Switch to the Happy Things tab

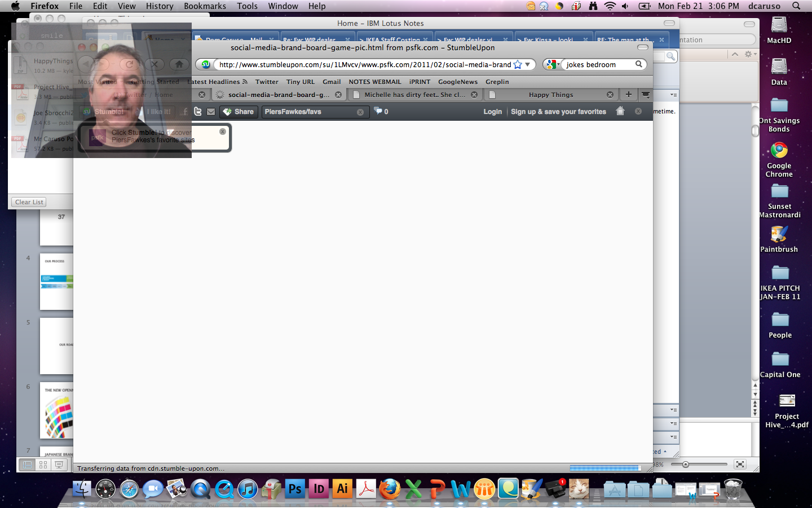point(550,95)
